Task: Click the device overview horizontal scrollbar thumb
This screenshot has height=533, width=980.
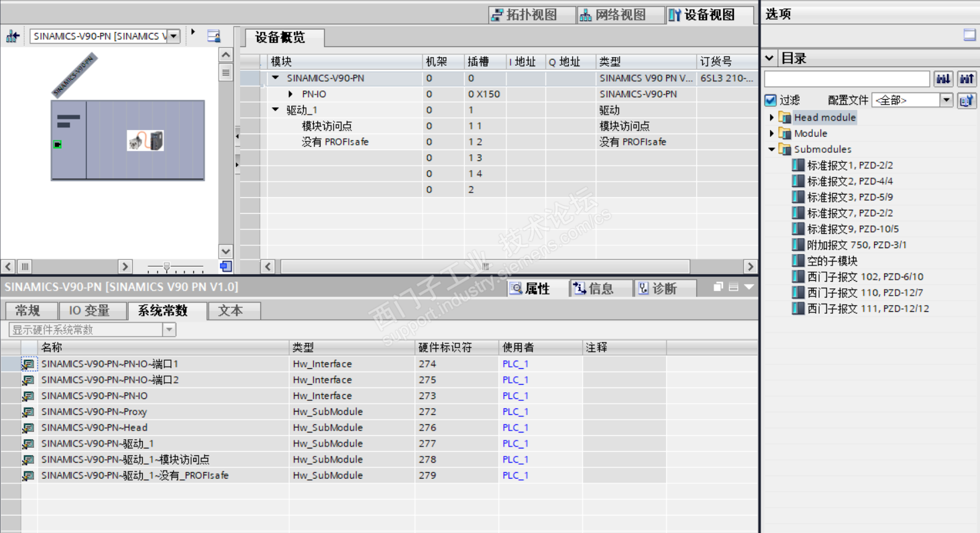Action: click(x=485, y=267)
